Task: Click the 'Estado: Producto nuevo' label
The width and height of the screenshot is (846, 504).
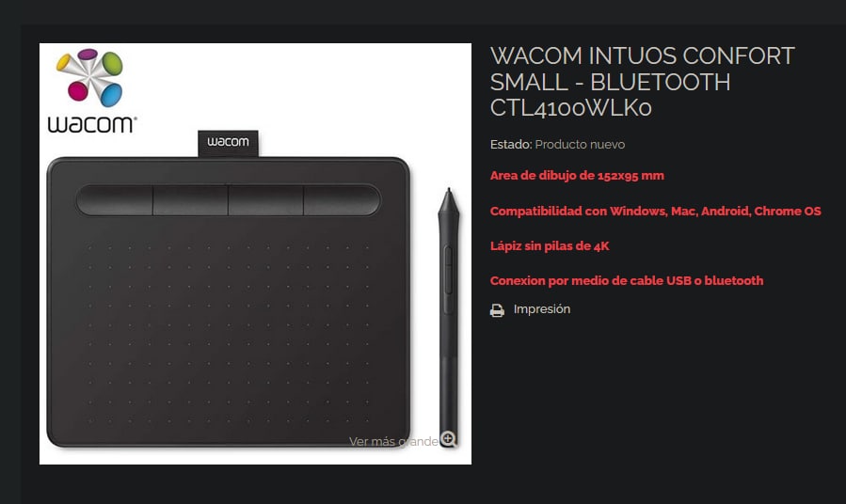Action: [x=557, y=145]
